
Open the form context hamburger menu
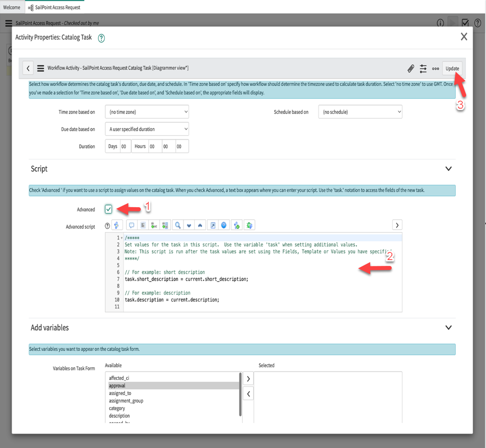point(40,68)
